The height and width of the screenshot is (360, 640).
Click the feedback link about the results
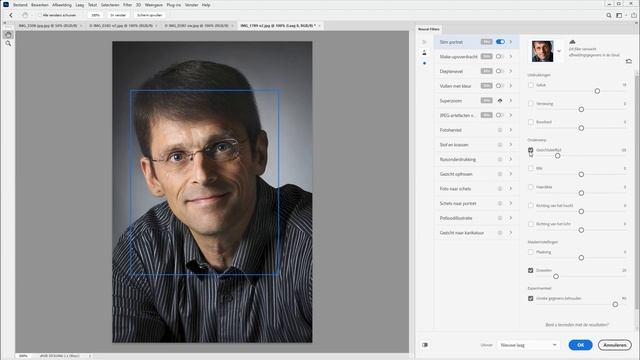point(577,324)
